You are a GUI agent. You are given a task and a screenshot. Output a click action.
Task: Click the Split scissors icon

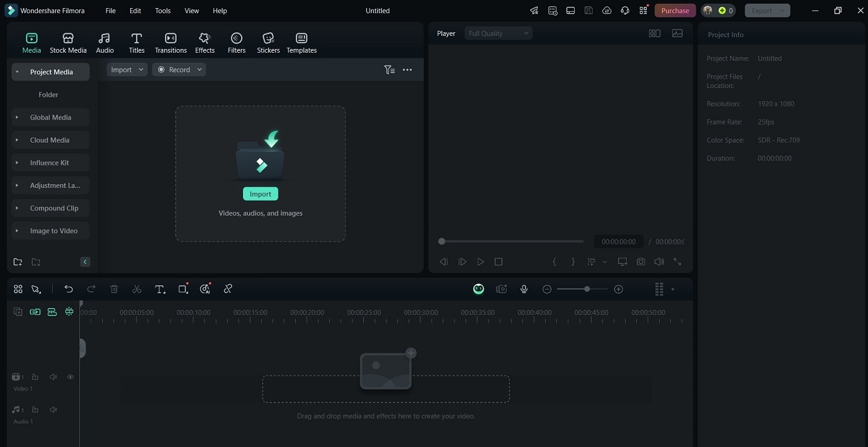[x=137, y=289]
